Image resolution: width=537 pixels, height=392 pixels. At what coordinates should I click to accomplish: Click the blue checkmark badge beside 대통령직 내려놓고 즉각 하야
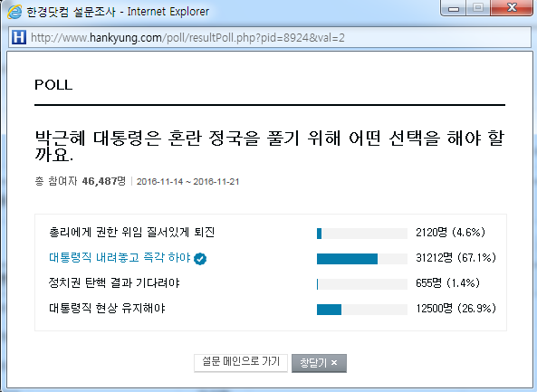coord(200,259)
